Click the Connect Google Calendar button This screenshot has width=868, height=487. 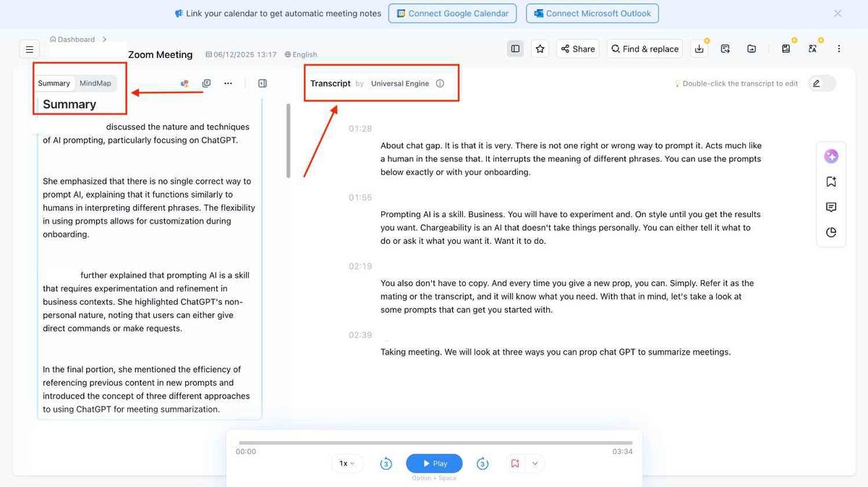(453, 13)
